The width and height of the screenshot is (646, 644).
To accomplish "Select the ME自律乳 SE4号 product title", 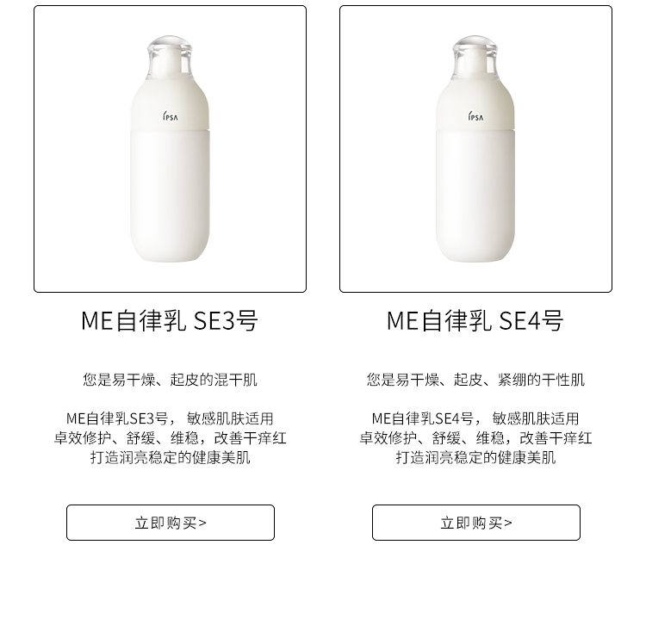I will (x=475, y=321).
